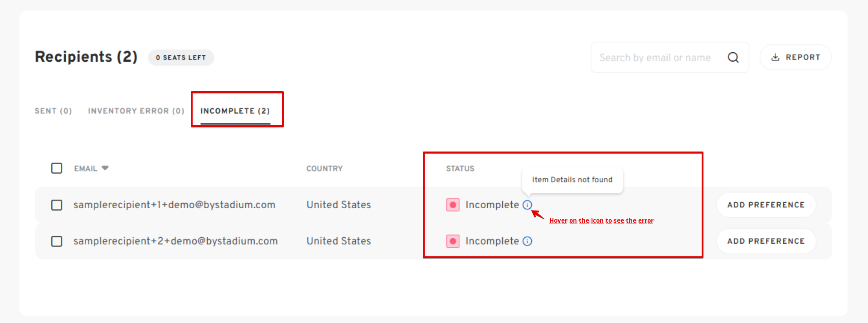Click info icon beside first Incomplete status
The height and width of the screenshot is (323, 868).
pos(527,205)
